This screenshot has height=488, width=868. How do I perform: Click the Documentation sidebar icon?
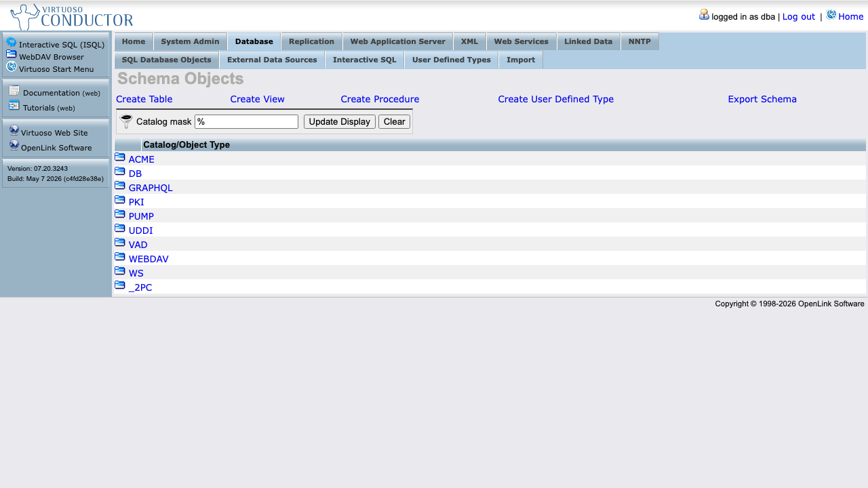point(14,91)
